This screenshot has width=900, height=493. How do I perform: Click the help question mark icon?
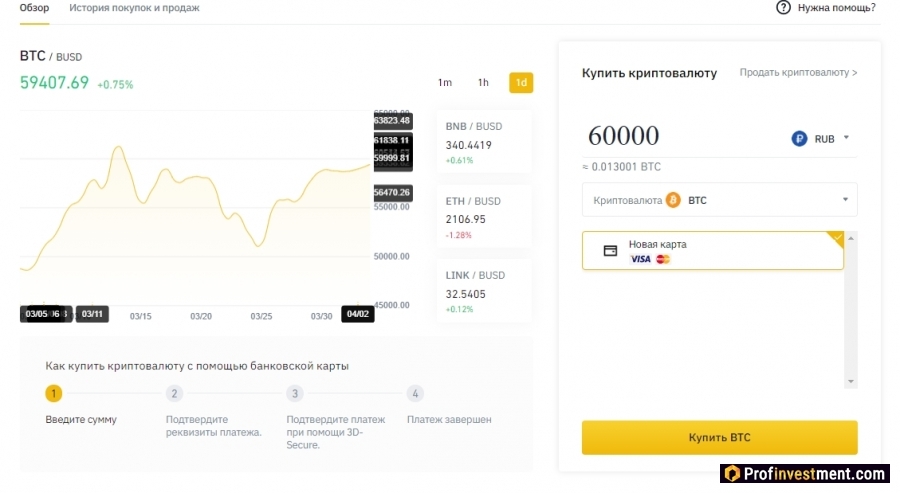[783, 8]
